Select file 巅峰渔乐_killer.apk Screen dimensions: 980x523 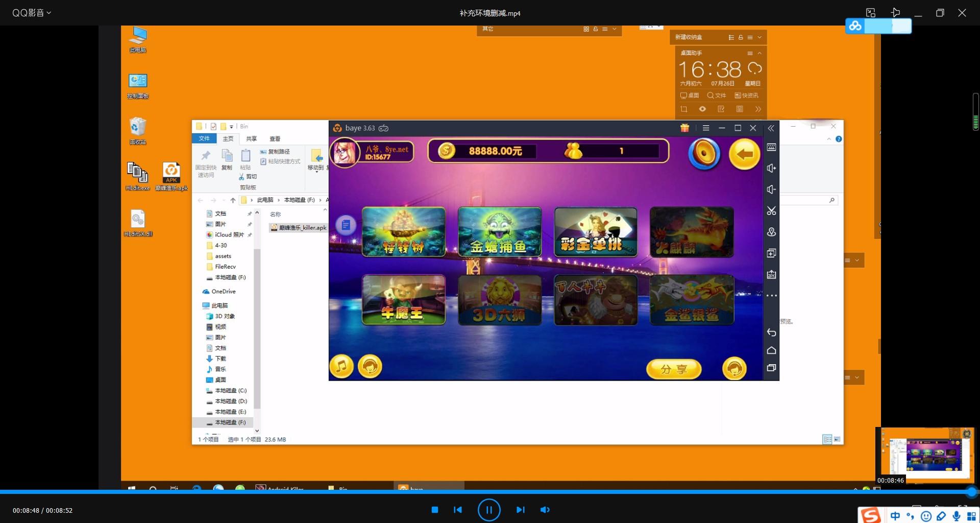point(299,228)
